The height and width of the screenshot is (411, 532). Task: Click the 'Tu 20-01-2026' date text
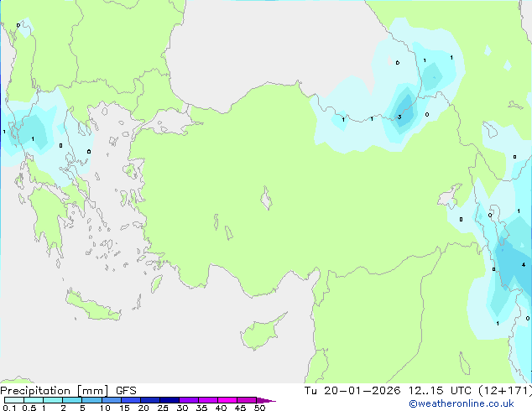pos(352,391)
